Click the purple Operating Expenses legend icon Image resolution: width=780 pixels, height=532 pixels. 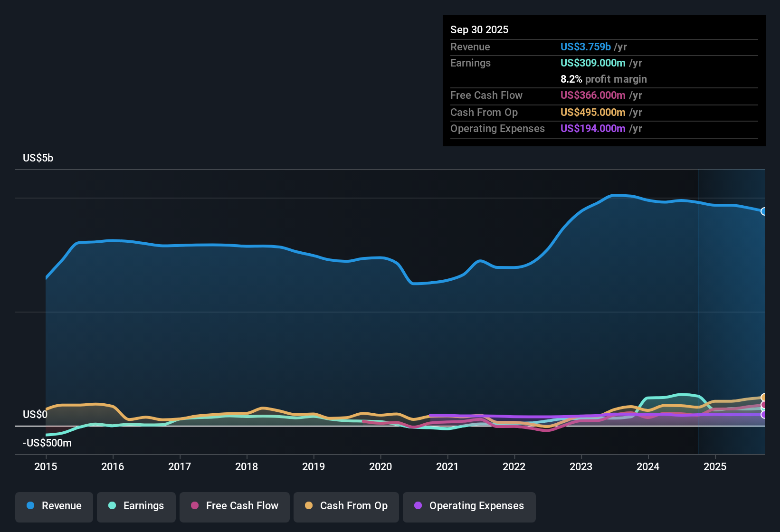click(x=418, y=506)
